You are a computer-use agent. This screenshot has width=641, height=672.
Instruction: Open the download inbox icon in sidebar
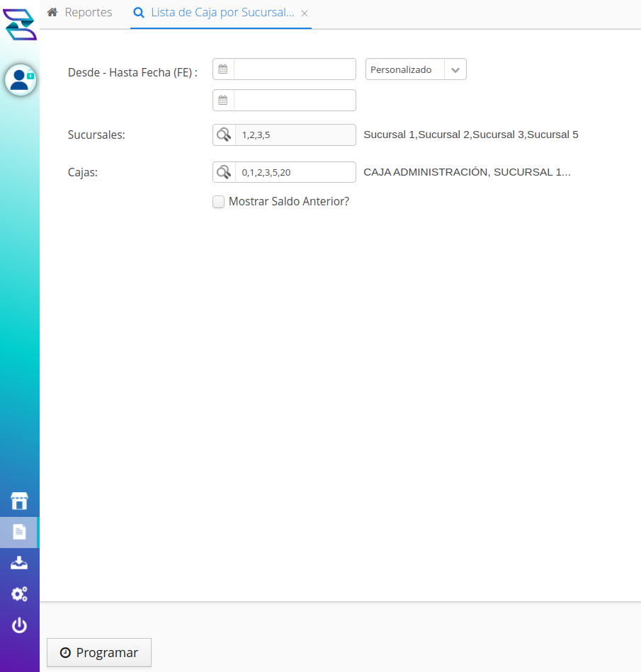pyautogui.click(x=19, y=563)
